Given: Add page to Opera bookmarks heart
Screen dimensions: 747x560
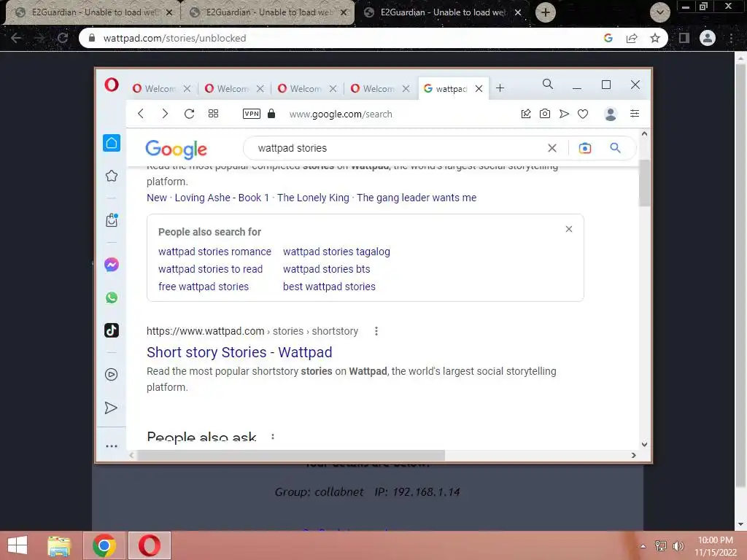Looking at the screenshot, I should (583, 114).
